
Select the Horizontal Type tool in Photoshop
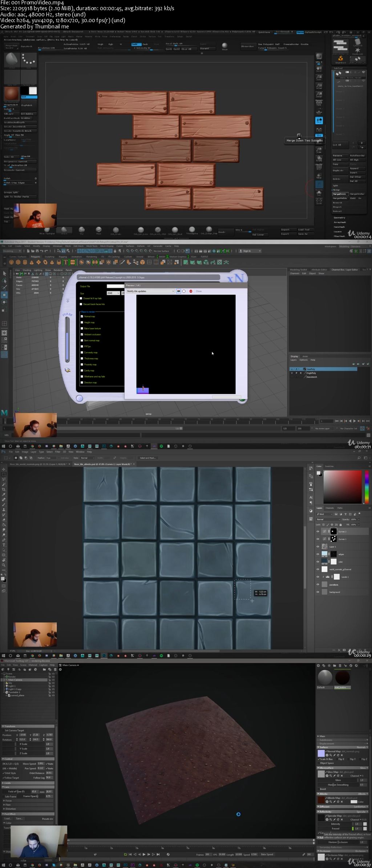point(4,545)
